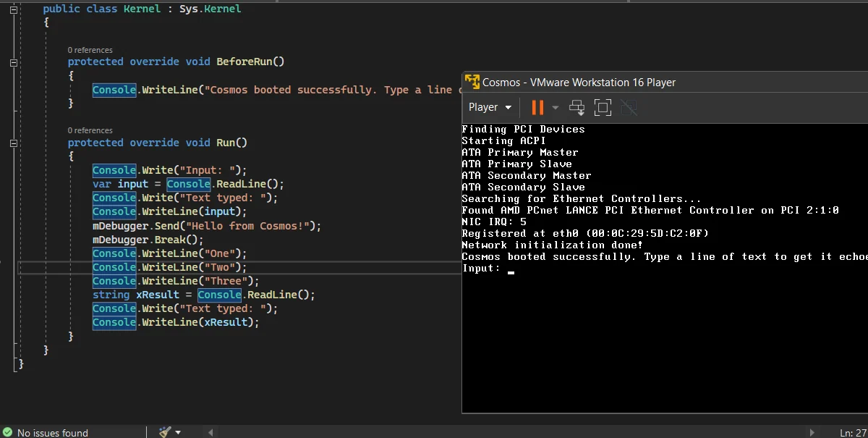Pause the Cosmos virtual machine
This screenshot has width=868, height=438.
(537, 107)
